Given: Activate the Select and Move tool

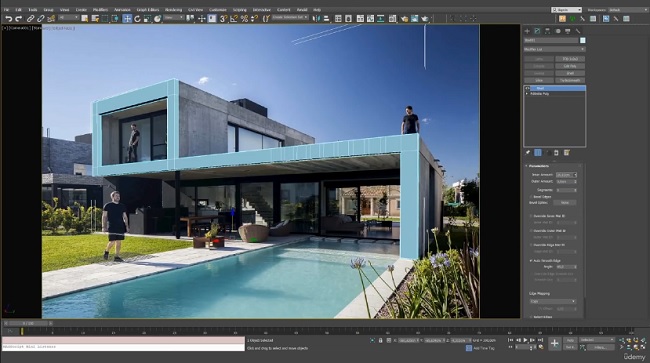Looking at the screenshot, I should (127, 19).
